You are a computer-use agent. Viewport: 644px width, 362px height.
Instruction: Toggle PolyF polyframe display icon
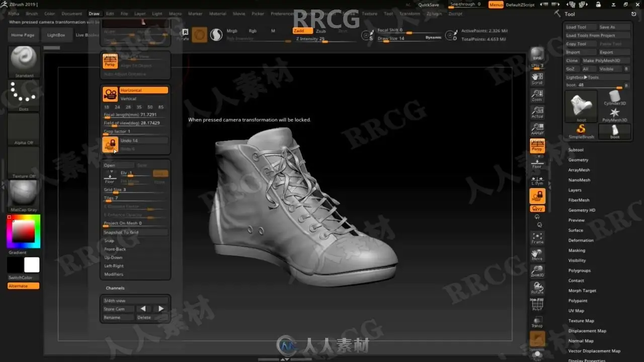[537, 306]
